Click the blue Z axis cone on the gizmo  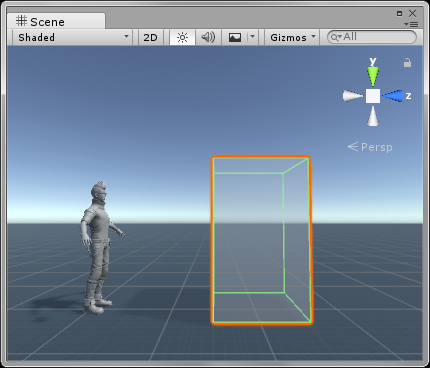pos(393,96)
